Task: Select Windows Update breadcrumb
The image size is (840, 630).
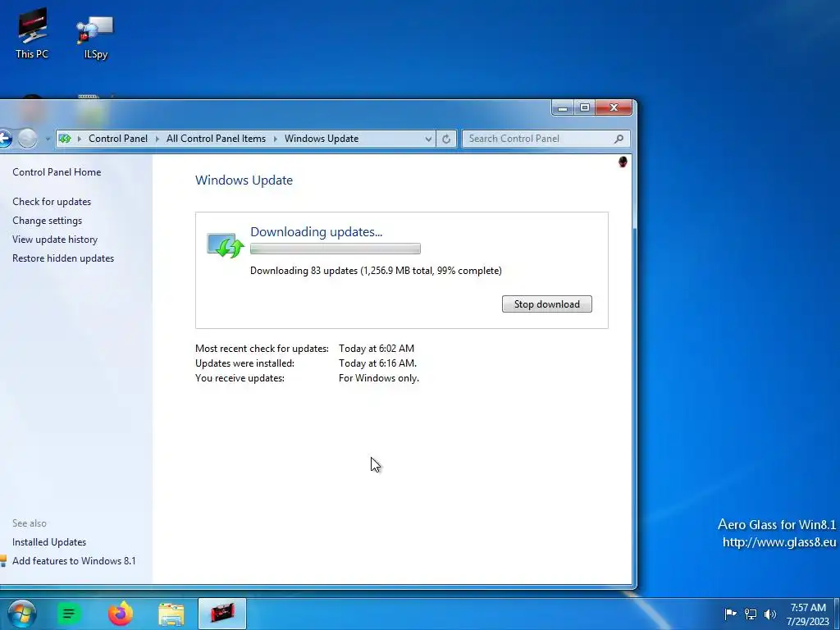Action: (322, 139)
